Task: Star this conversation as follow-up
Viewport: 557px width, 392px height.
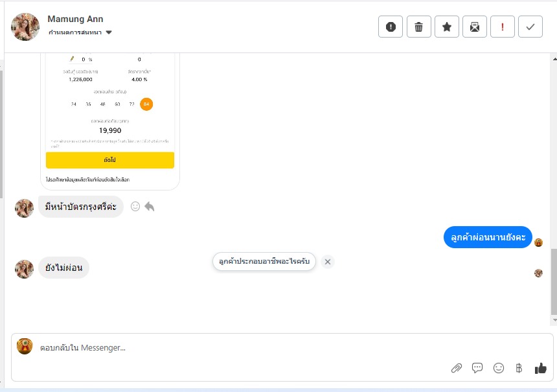Action: click(447, 27)
